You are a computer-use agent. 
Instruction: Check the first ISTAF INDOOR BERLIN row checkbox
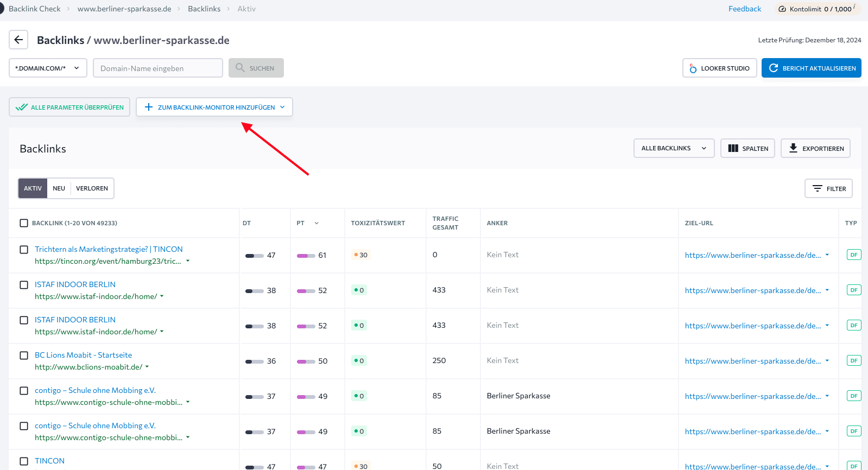tap(24, 285)
